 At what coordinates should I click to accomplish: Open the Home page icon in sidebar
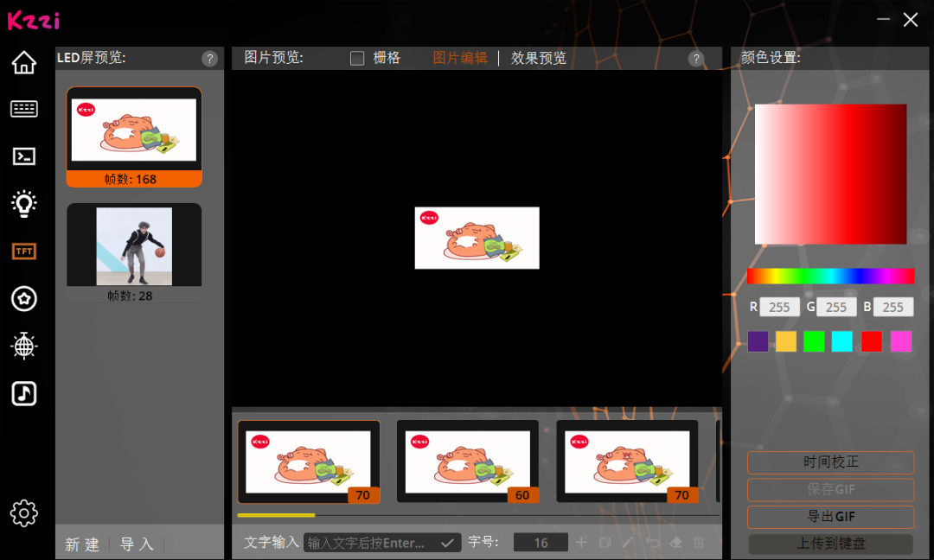(x=24, y=62)
